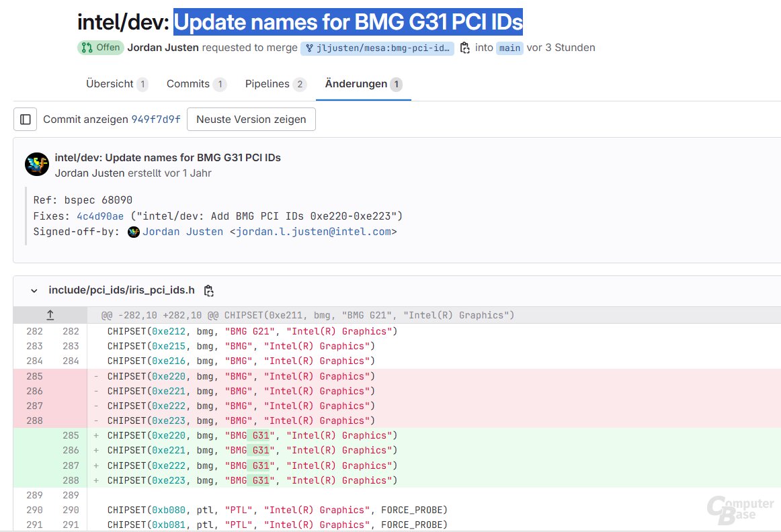The image size is (781, 532).
Task: Open commit title in commit box
Action: 168,158
